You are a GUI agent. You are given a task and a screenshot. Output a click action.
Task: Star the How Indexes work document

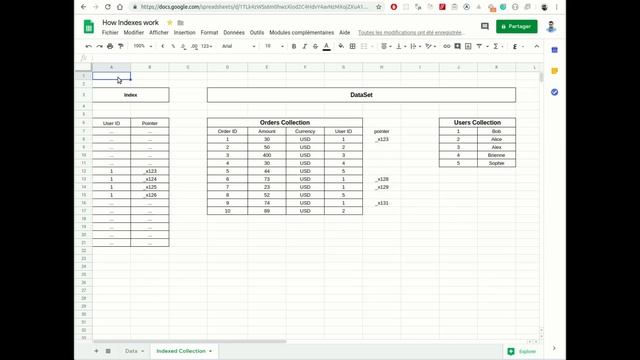coord(170,23)
